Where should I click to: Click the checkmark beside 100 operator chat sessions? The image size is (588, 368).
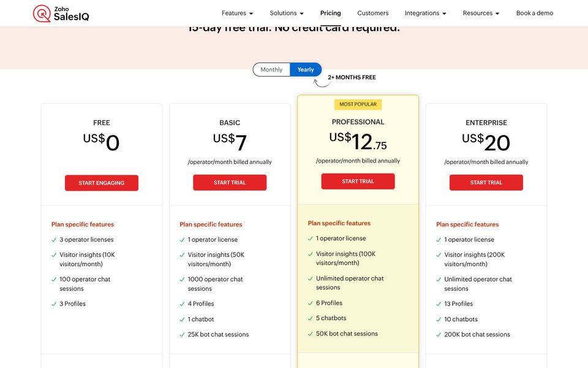(54, 280)
